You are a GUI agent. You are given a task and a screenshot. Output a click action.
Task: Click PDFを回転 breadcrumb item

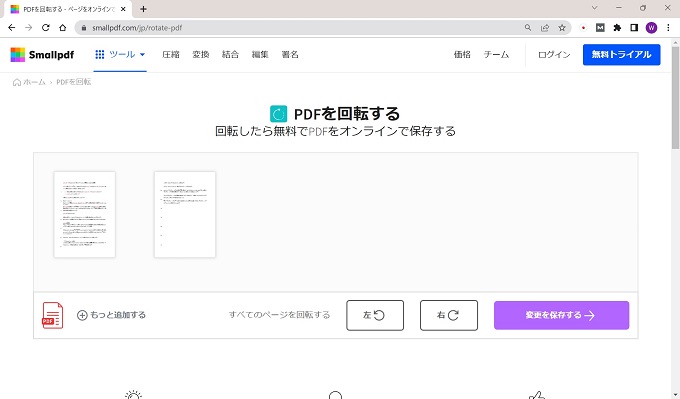(74, 82)
